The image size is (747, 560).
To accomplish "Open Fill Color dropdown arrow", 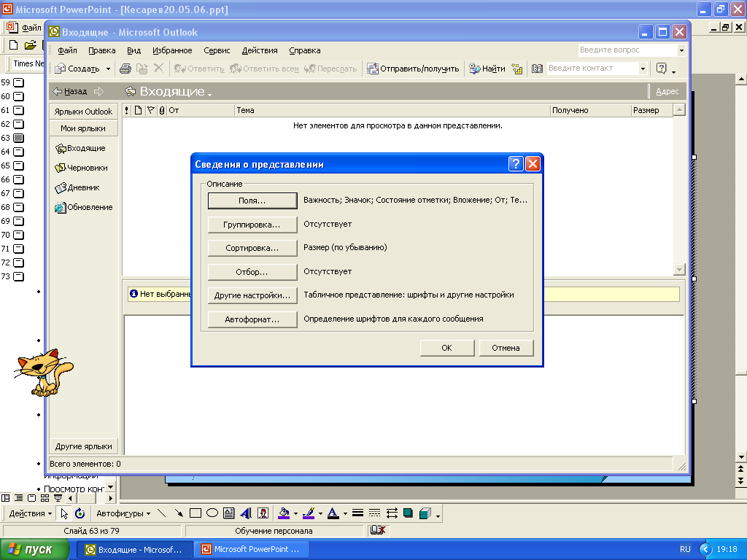I will pyautogui.click(x=296, y=514).
